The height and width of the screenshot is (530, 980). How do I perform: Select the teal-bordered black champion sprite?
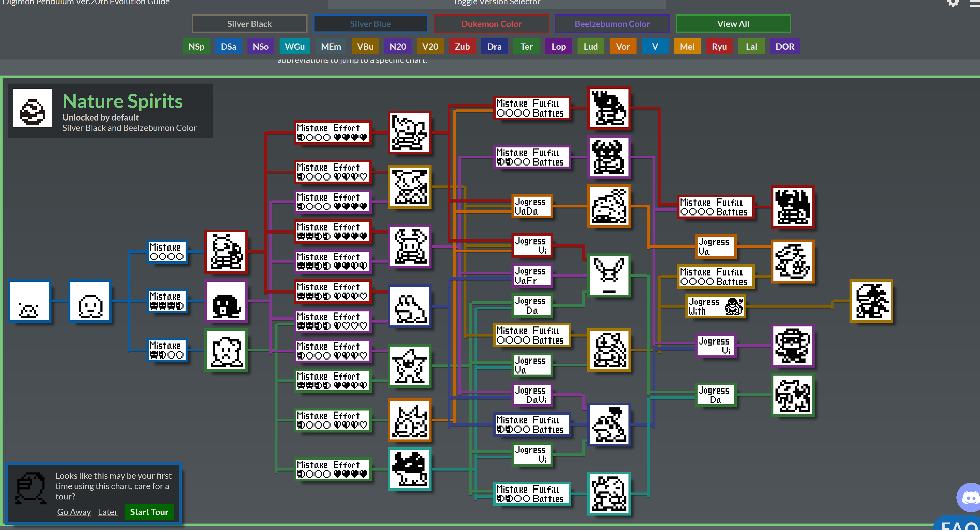click(x=410, y=469)
